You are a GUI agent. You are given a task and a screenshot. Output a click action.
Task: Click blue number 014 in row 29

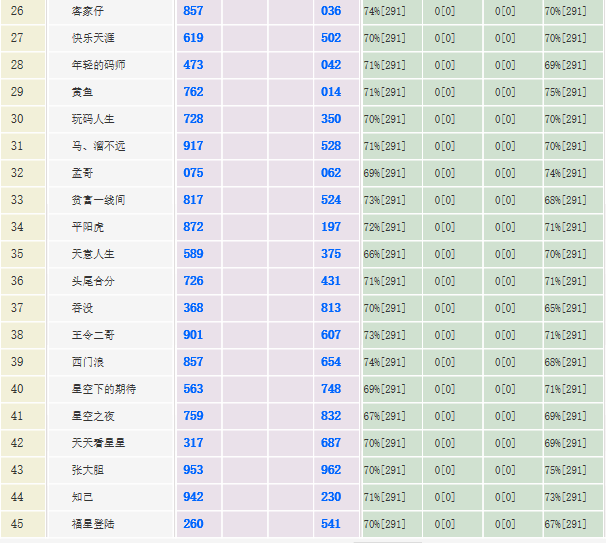pyautogui.click(x=331, y=92)
